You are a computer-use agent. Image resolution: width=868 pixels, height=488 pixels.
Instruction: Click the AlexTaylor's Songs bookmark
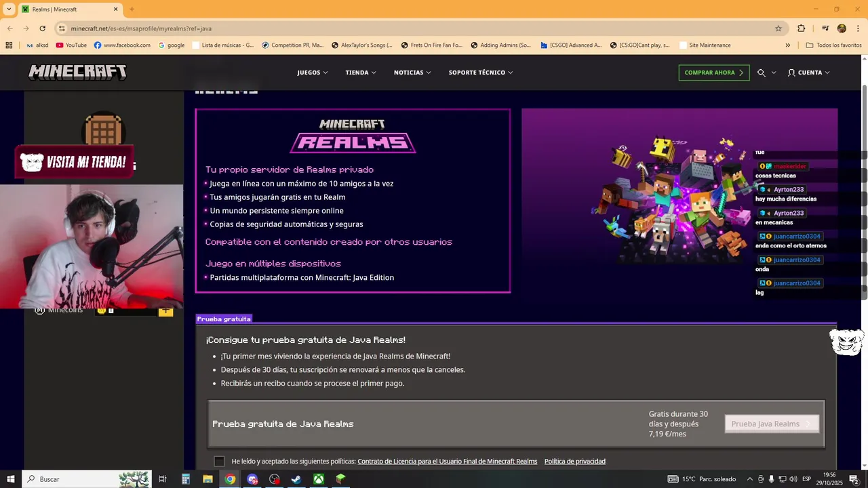pos(362,45)
